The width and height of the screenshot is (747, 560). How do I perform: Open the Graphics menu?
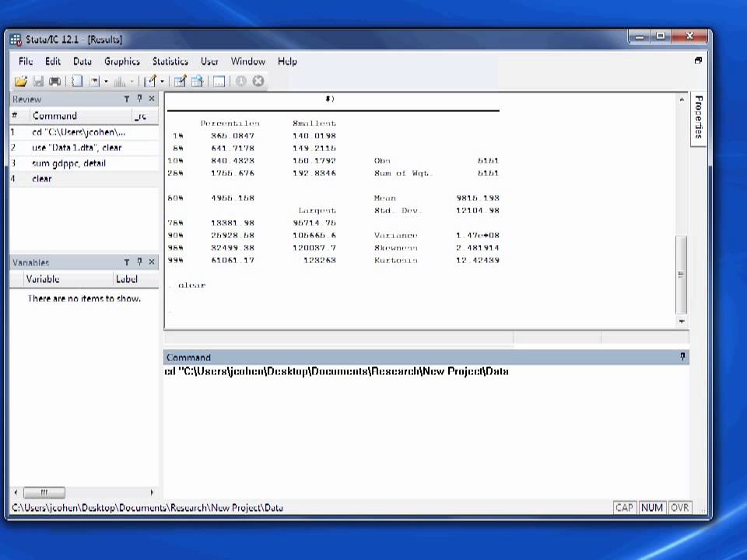point(122,61)
